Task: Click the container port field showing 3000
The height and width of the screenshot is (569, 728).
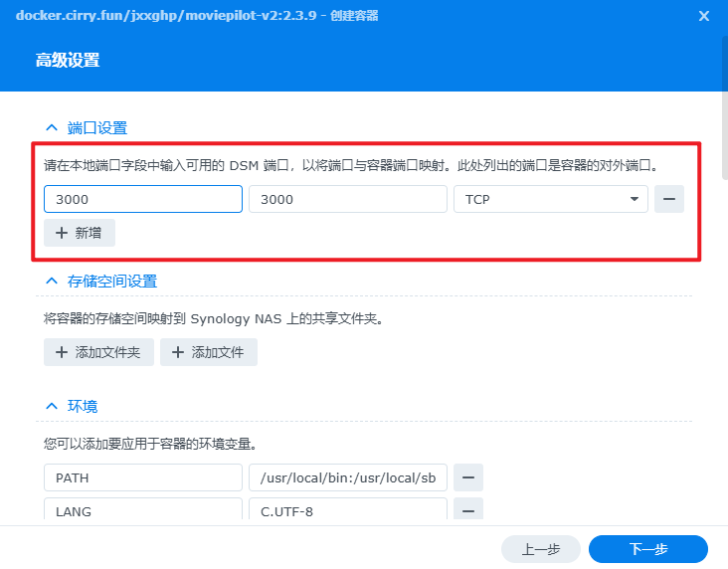Action: click(x=347, y=199)
